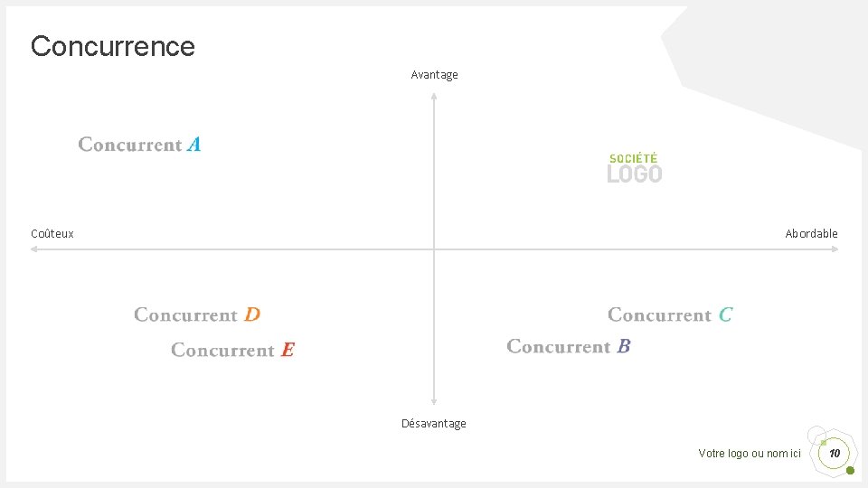Click the center intersection of the axes
The height and width of the screenshot is (488, 868).
(x=434, y=249)
